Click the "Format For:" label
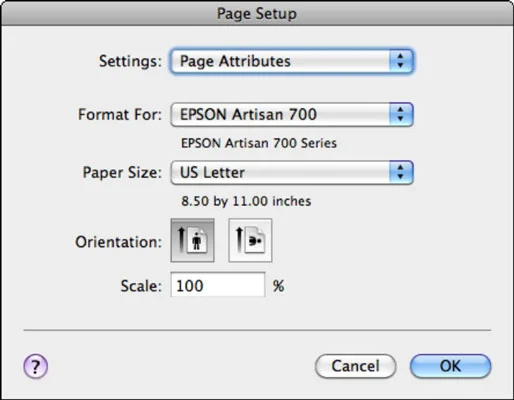Image resolution: width=514 pixels, height=400 pixels. 120,115
